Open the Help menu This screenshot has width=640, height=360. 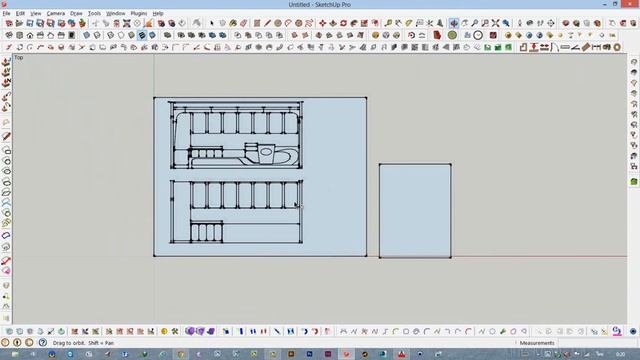coord(158,13)
